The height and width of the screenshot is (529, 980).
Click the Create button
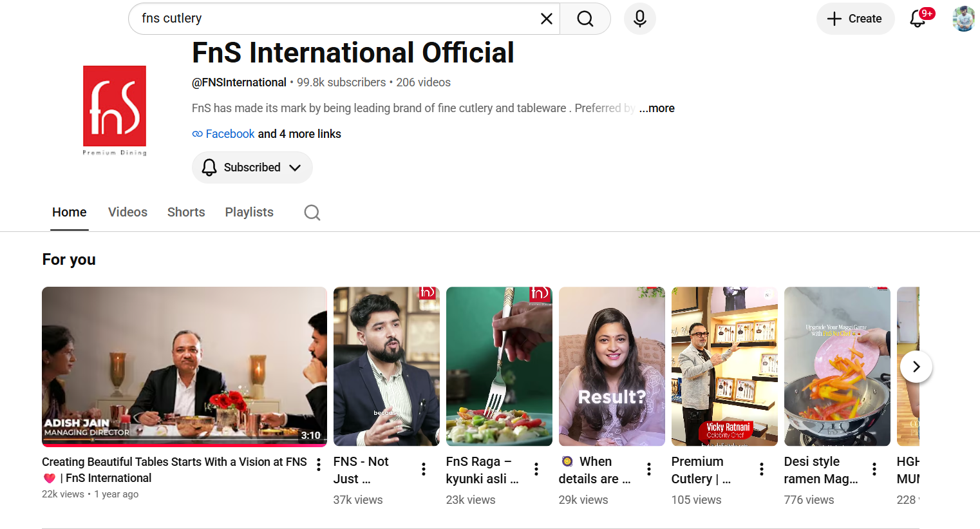(x=855, y=19)
